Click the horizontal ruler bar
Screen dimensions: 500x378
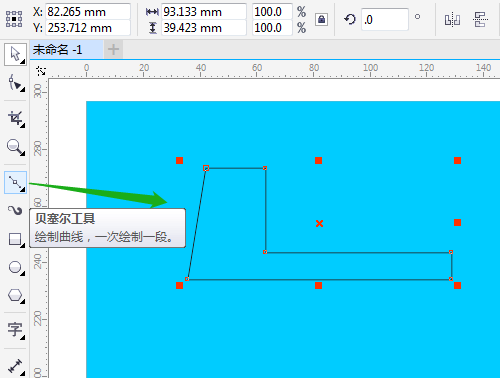(x=273, y=69)
